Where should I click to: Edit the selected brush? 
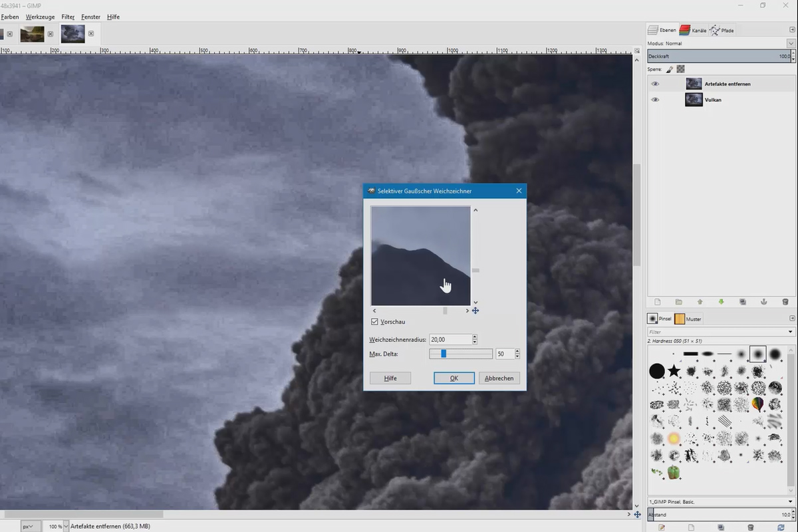(662, 527)
